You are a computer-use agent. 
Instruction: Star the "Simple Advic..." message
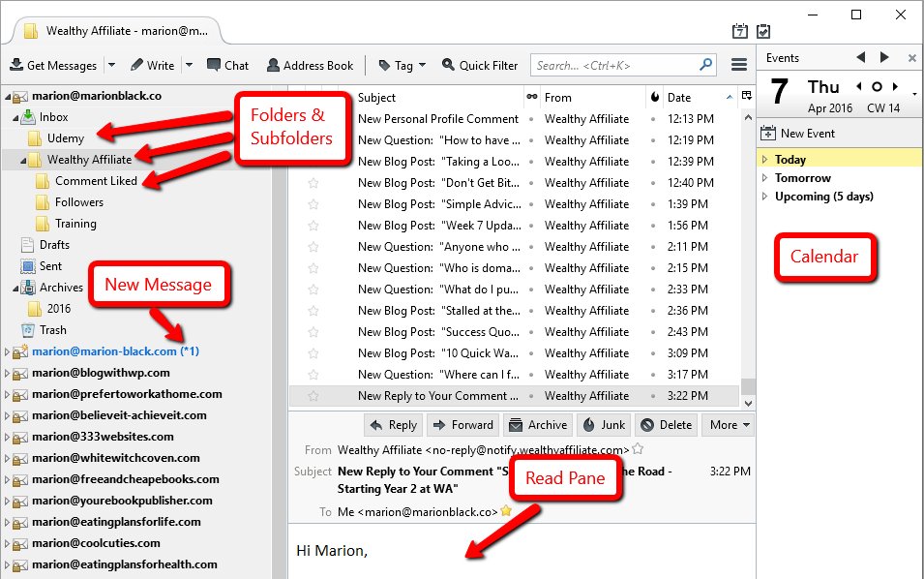(x=313, y=204)
